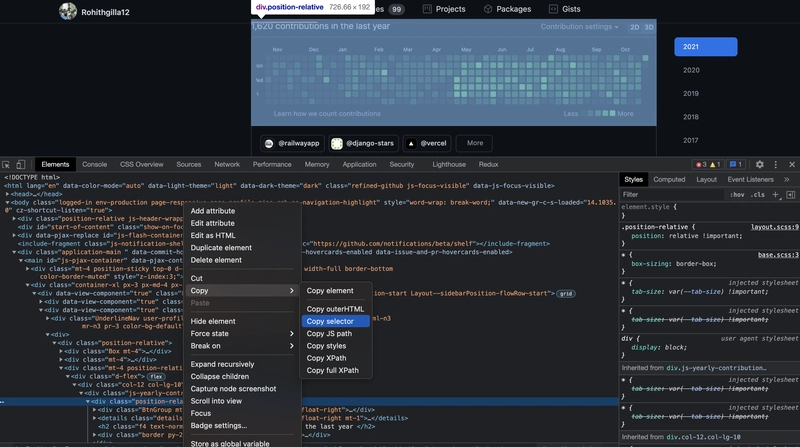Screen dimensions: 800x447
Task: Open DevTools three-dot options menu
Action: [x=776, y=164]
